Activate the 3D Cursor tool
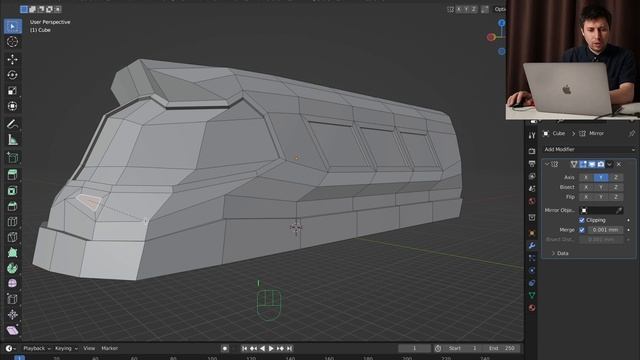 coord(13,42)
